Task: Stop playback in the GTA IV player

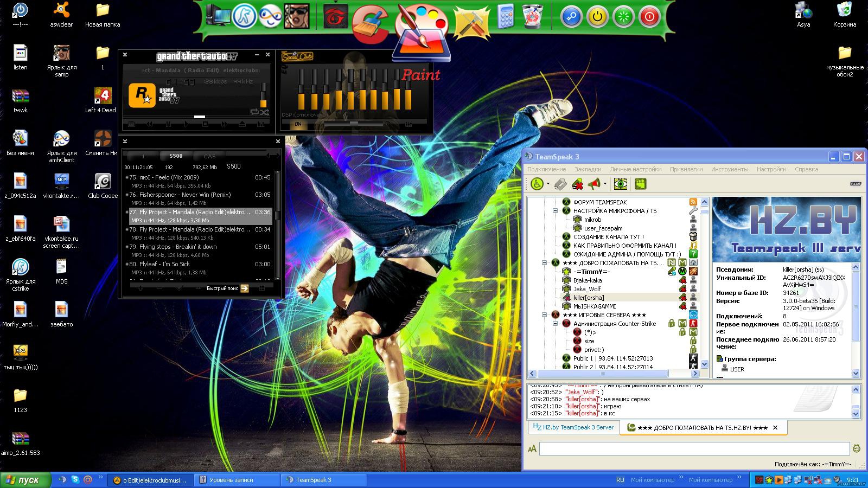Action: point(205,124)
